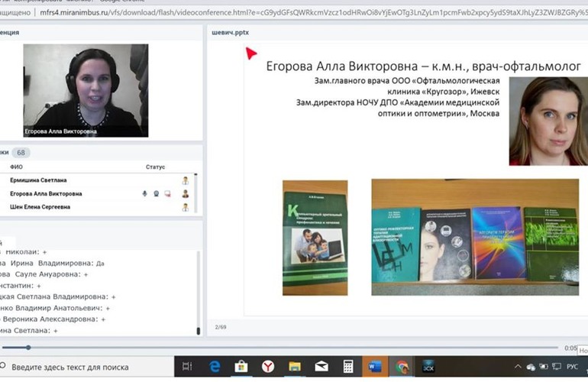Click the user avatar icon for Ермишина Светлана
This screenshot has height=382, width=588.
click(x=186, y=180)
